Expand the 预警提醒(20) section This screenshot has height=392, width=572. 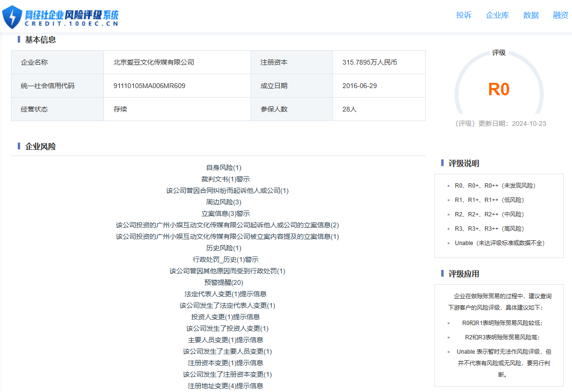[224, 282]
